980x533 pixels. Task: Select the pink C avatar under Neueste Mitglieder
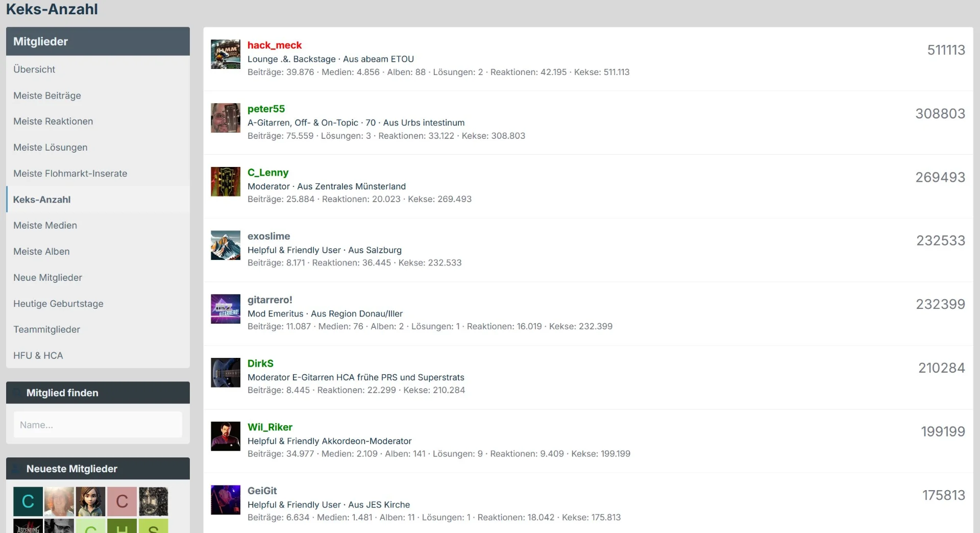pos(122,501)
